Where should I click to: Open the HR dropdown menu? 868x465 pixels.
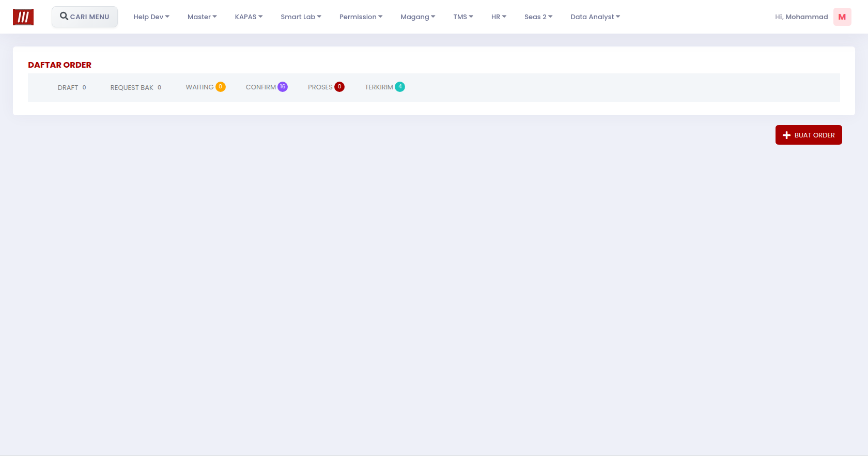[x=499, y=17]
